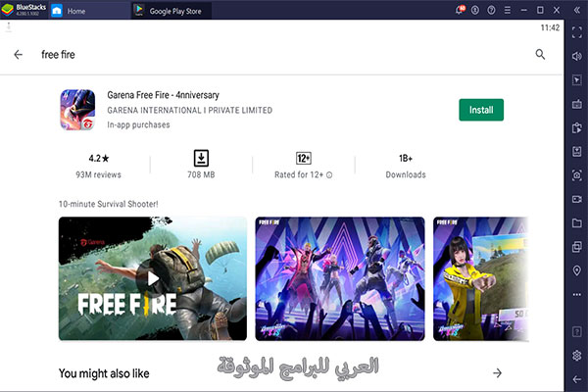This screenshot has height=392, width=588.
Task: Edit the 'free fire' search field
Action: click(x=58, y=55)
